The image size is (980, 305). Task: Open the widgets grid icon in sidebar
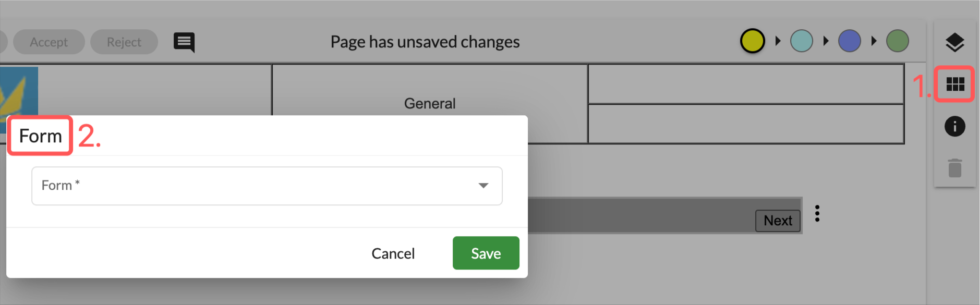954,84
